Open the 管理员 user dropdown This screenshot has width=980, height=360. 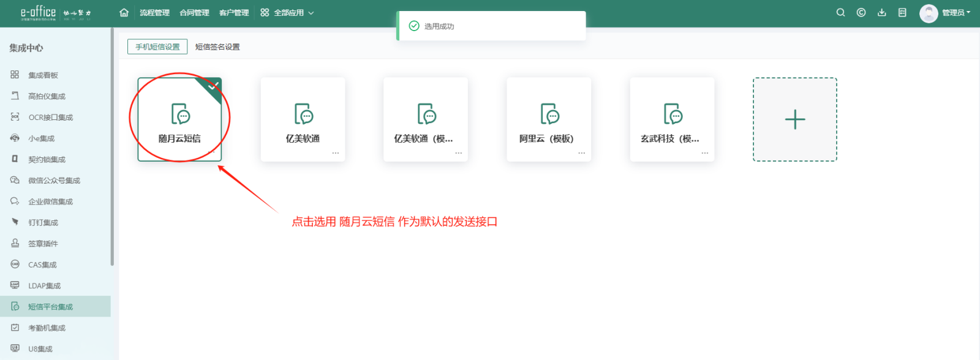[956, 12]
